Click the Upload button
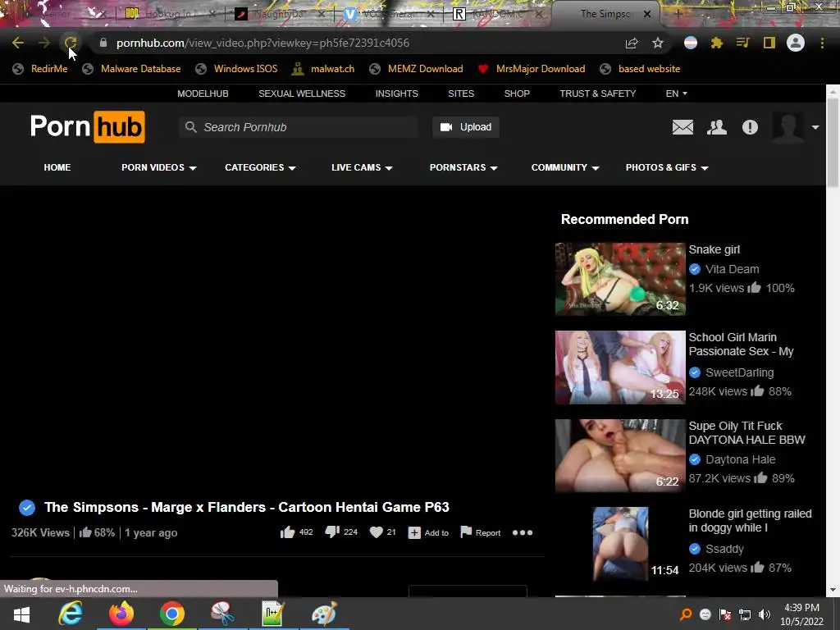Screen dimensions: 840x630 (x=466, y=127)
